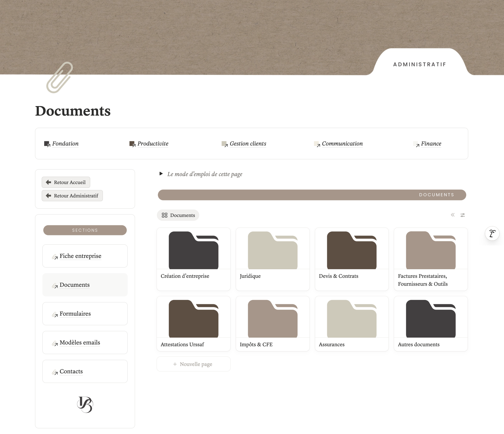Open the Juridique folder card
This screenshot has height=434, width=504.
click(x=273, y=259)
